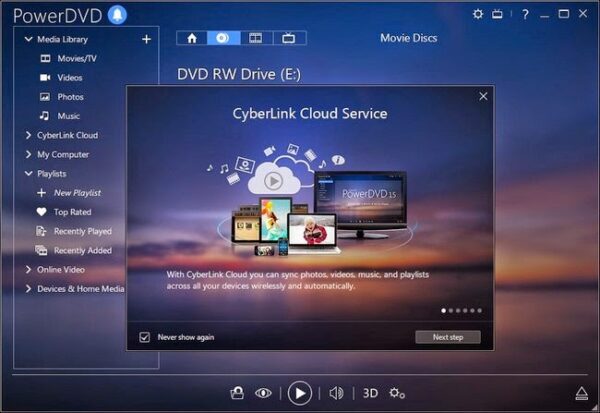Viewport: 600px width, 413px height.
Task: Click the DVD RW Drive (E:) heading
Action: 239,74
